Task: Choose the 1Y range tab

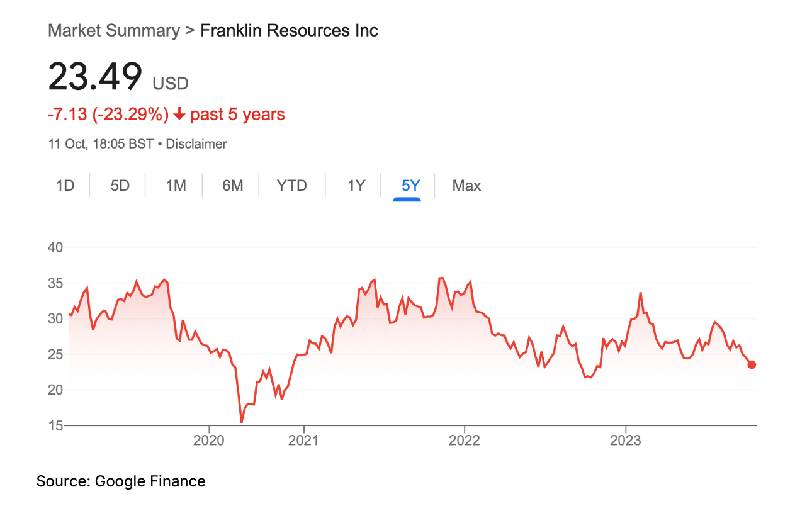Action: (x=356, y=186)
